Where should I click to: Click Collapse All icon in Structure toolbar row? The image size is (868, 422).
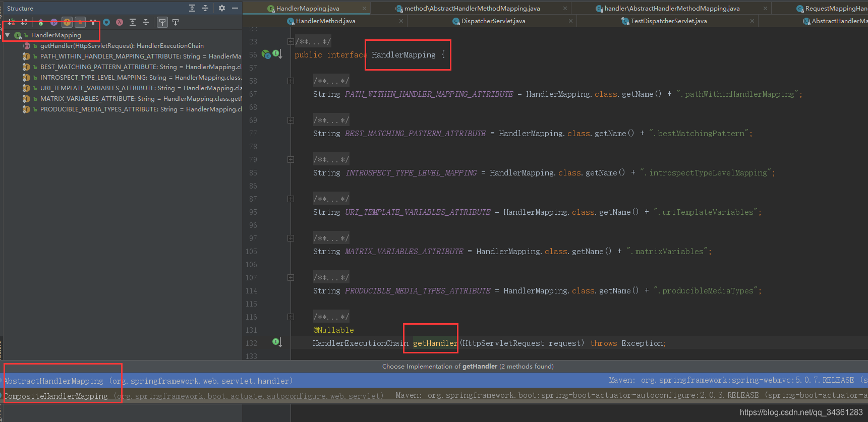[x=146, y=22]
